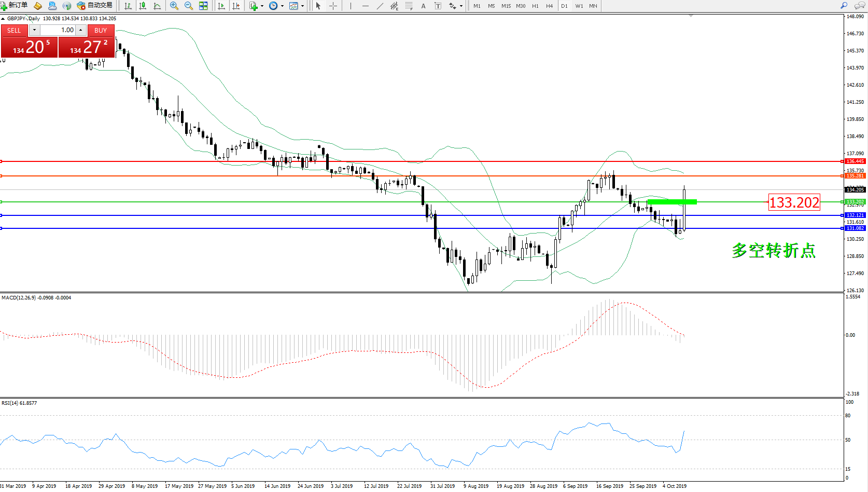Select the crosshair tool
The width and height of the screenshot is (868, 492).
tap(333, 6)
